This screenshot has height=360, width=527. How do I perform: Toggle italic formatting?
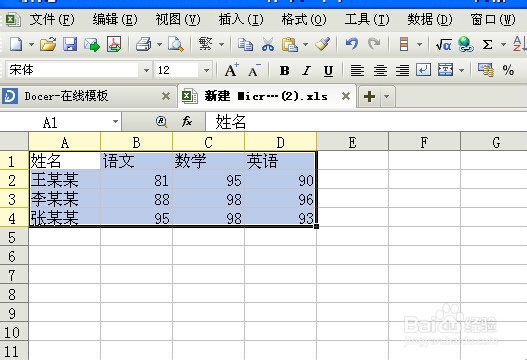(306, 71)
